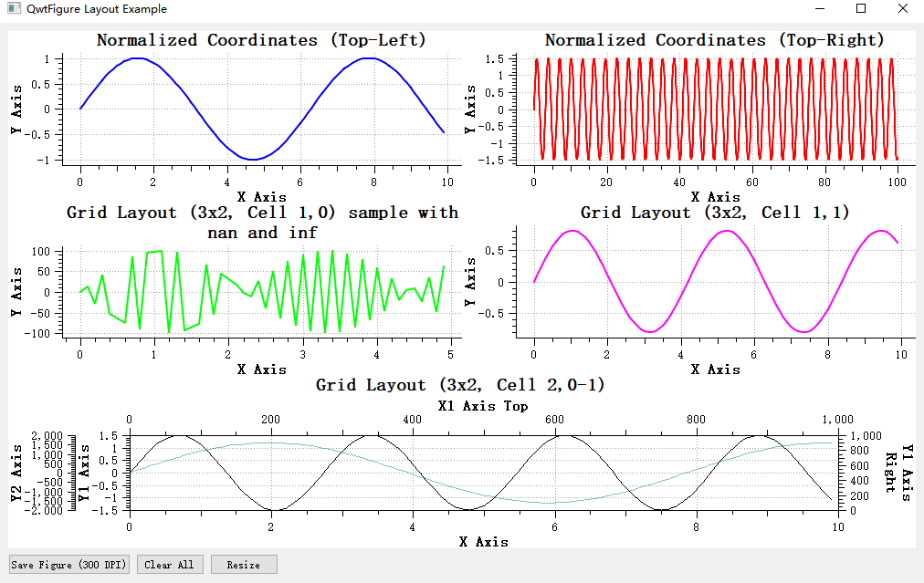Click the Clear All button

169,564
